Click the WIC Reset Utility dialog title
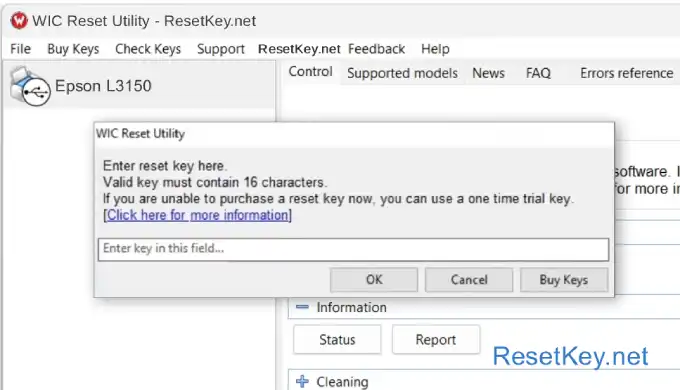This screenshot has height=390, width=680. coord(141,134)
